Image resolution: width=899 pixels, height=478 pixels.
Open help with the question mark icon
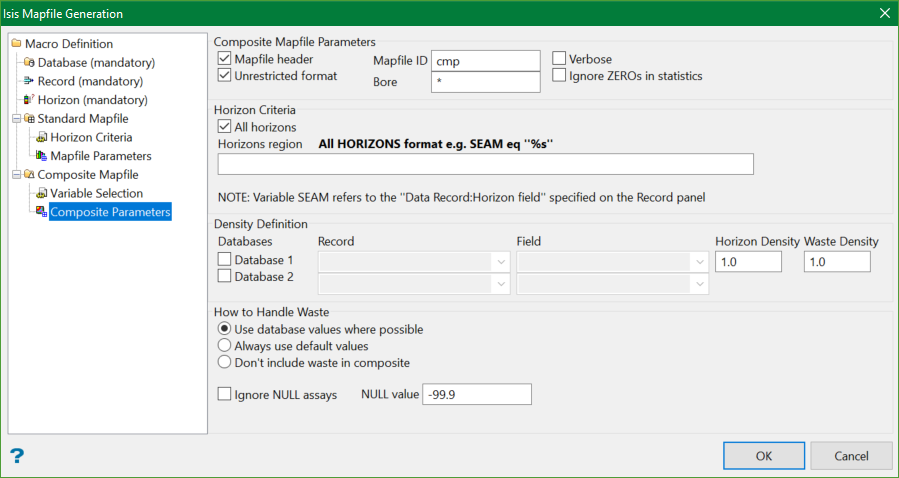17,456
